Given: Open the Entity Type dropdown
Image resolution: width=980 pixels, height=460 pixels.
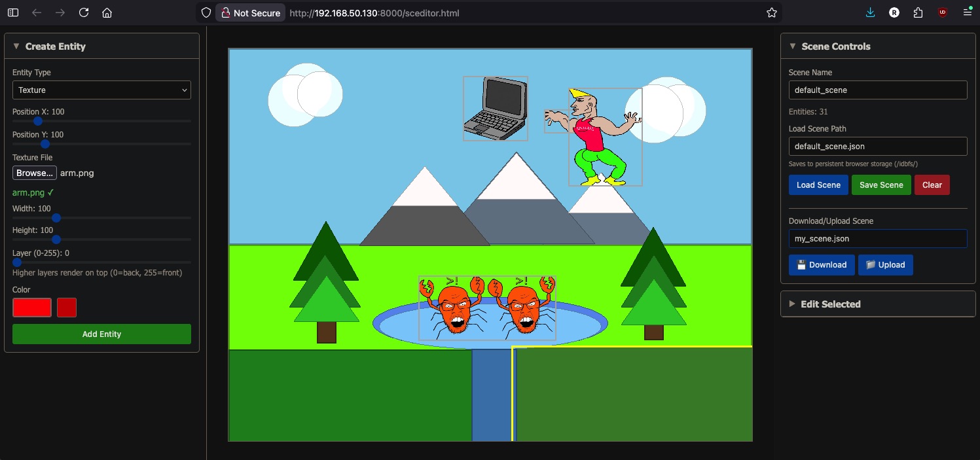Looking at the screenshot, I should [x=101, y=90].
